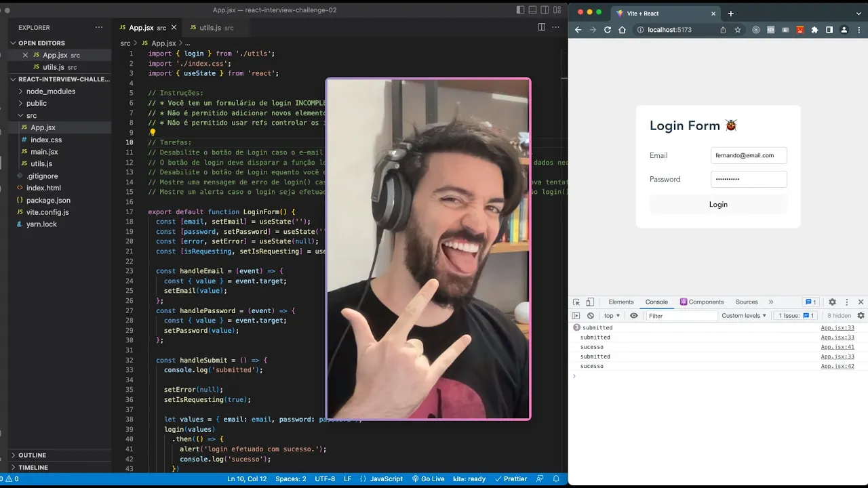This screenshot has width=868, height=488.
Task: Select the Console DevTools tab
Action: click(x=656, y=302)
